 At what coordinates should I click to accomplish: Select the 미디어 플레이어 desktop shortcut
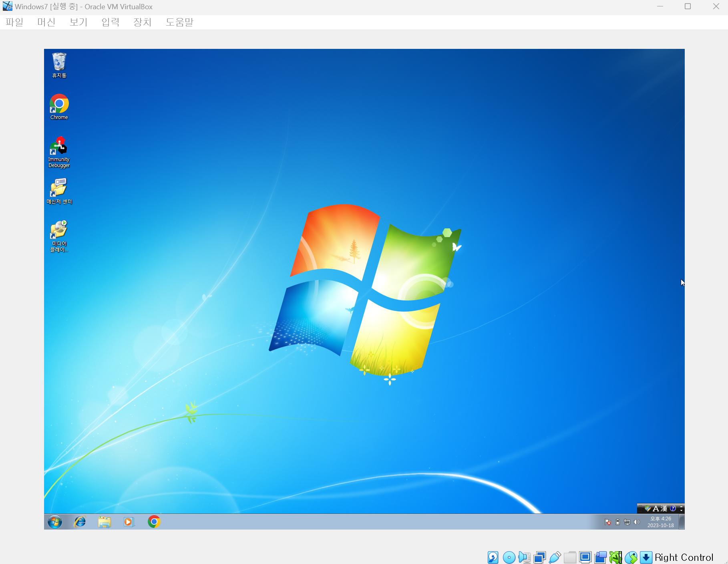[x=59, y=236]
